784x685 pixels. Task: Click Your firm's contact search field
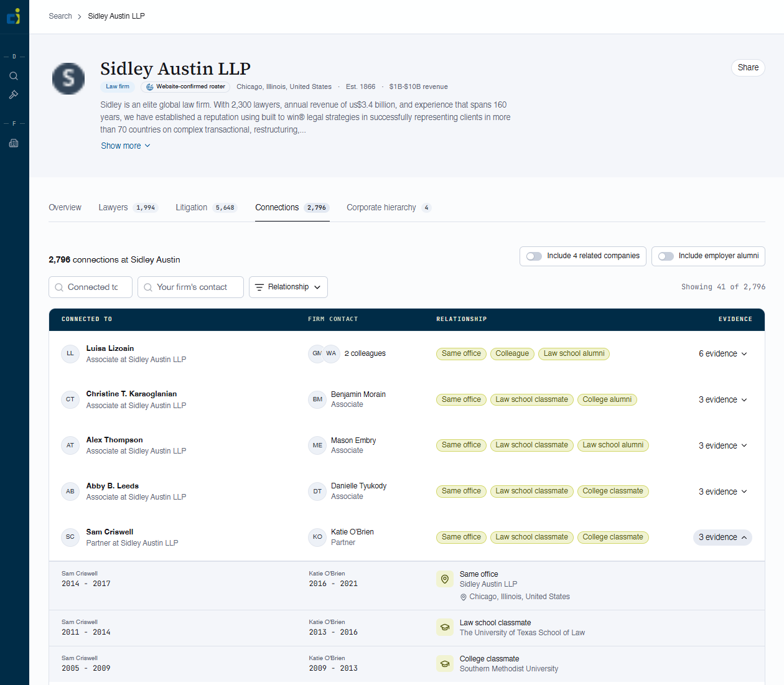click(190, 287)
